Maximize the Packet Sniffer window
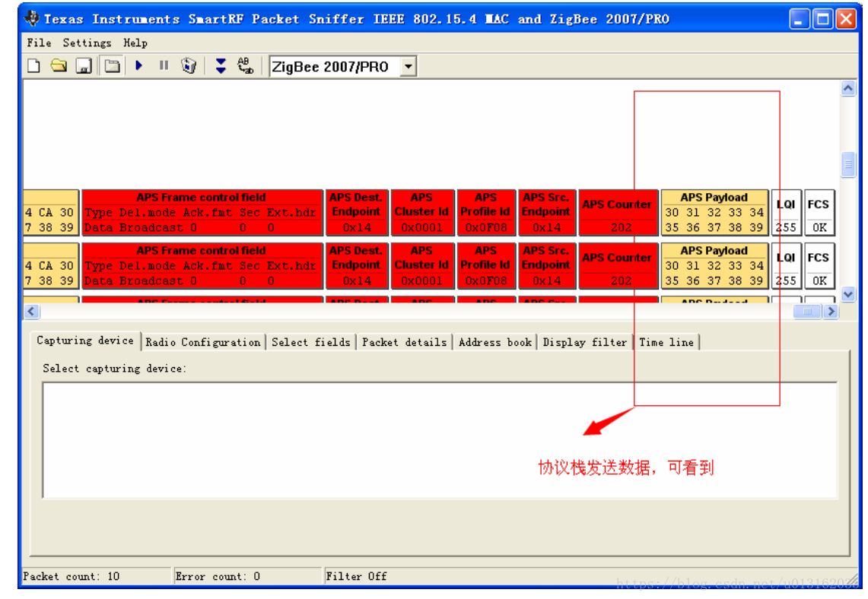The image size is (868, 599). pyautogui.click(x=822, y=19)
